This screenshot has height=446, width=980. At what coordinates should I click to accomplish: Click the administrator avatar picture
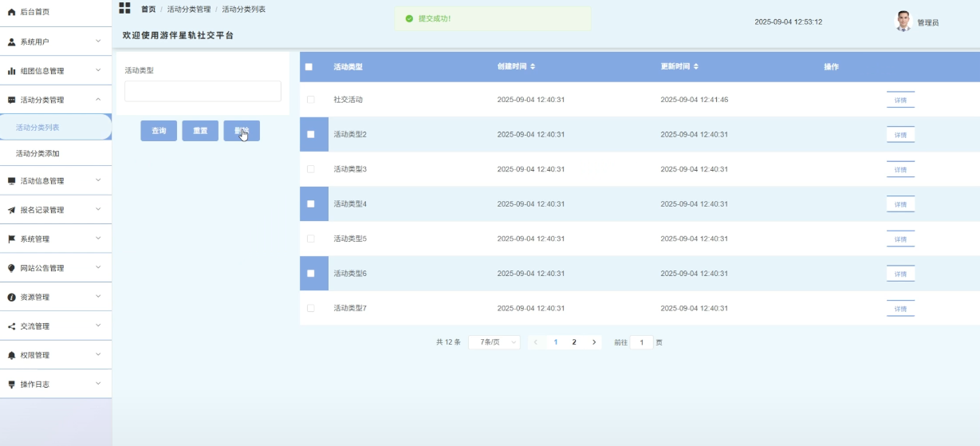pyautogui.click(x=903, y=22)
